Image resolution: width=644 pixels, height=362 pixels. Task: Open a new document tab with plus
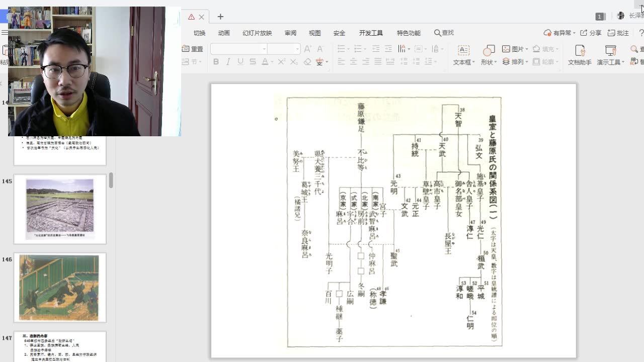(220, 17)
